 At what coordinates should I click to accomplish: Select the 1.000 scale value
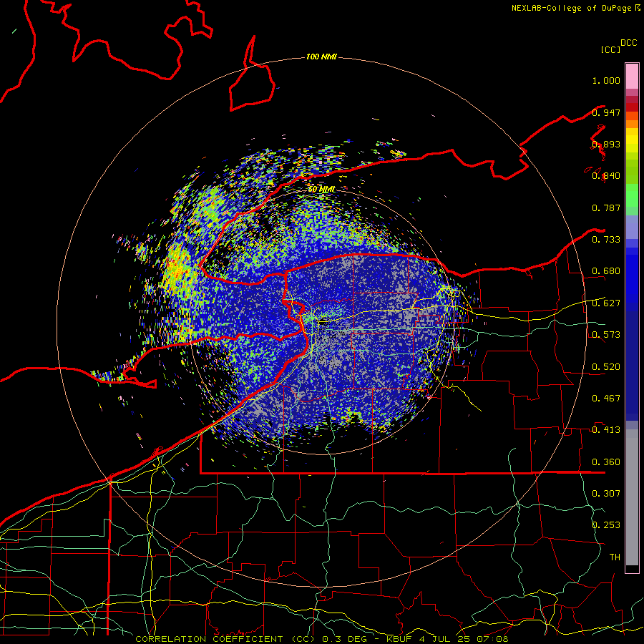(606, 80)
